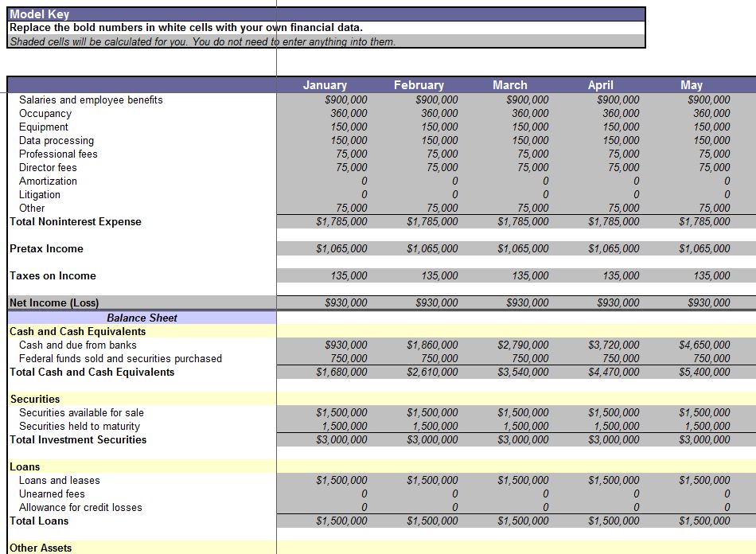Viewport: 756px width, 554px height.
Task: Click April Cash and due from banks $3,720,000
Action: pos(614,345)
